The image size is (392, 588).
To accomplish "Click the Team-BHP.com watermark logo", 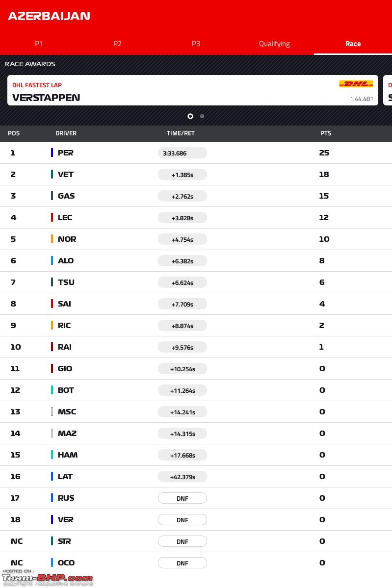I will point(47,578).
